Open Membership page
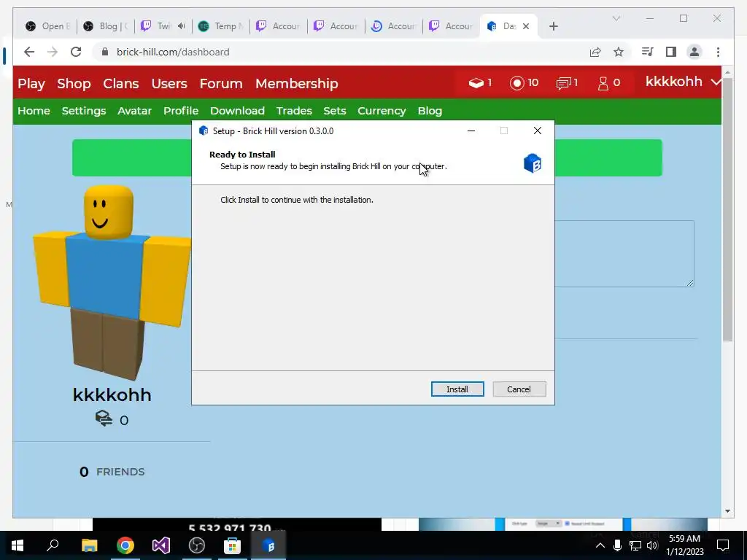The image size is (747, 560). tap(297, 84)
